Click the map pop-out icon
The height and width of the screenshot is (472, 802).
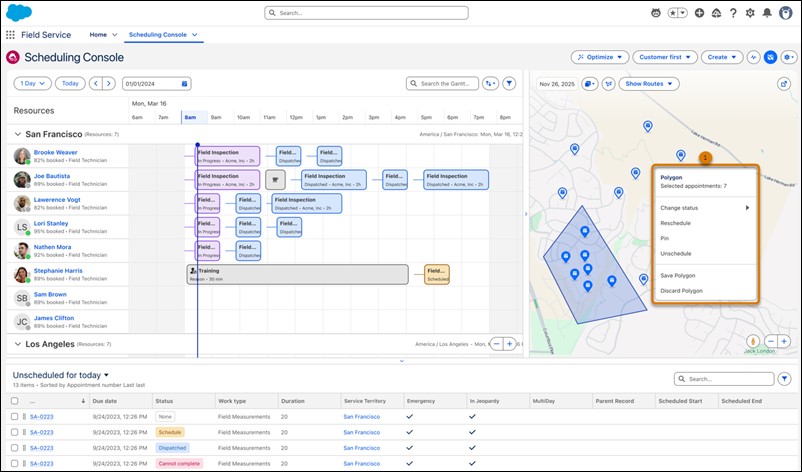[784, 84]
